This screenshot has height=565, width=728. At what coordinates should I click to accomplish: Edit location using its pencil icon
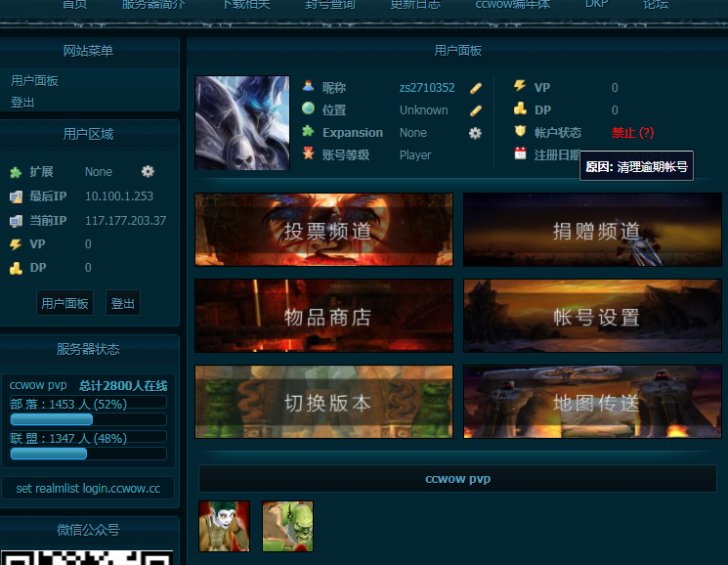click(476, 110)
